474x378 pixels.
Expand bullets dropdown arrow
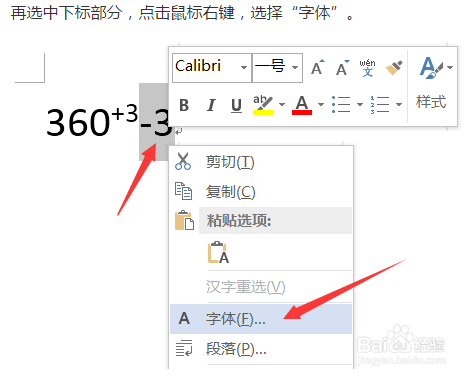pos(360,105)
